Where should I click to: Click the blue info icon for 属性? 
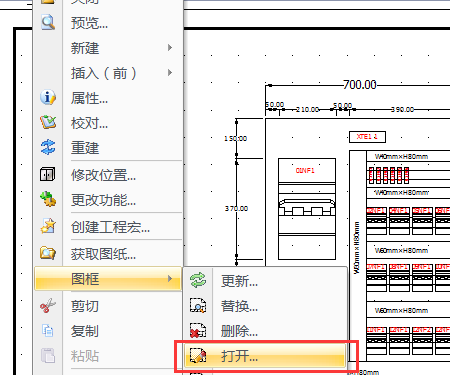[48, 98]
